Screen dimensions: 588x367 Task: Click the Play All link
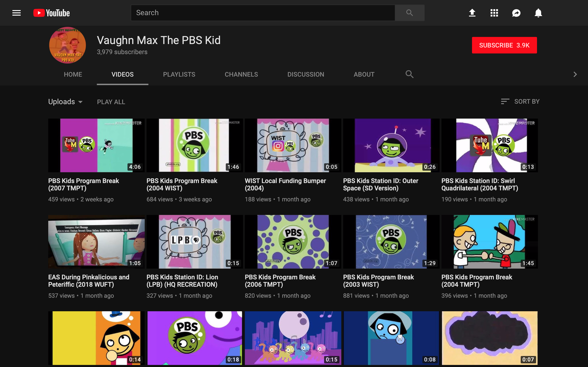111,102
